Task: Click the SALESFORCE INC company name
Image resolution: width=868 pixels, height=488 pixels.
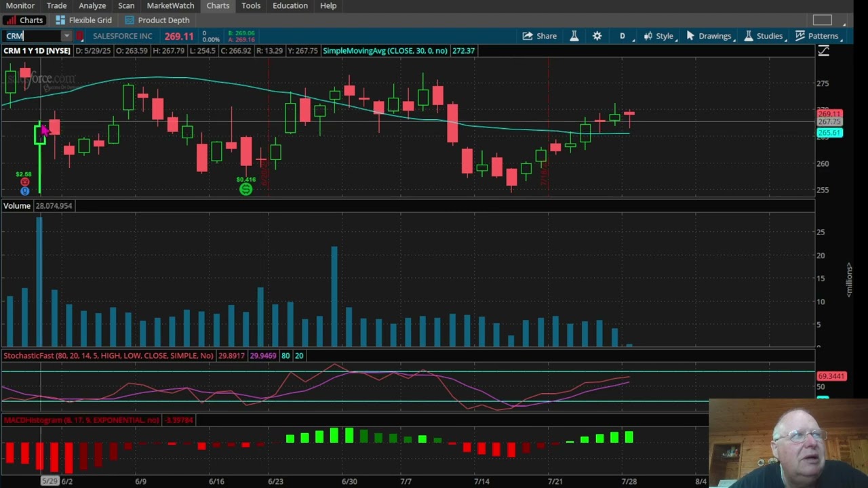Action: 123,36
